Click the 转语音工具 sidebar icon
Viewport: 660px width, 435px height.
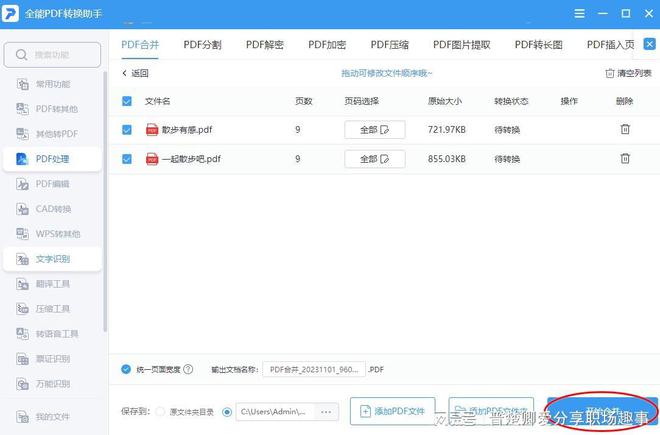tap(22, 334)
